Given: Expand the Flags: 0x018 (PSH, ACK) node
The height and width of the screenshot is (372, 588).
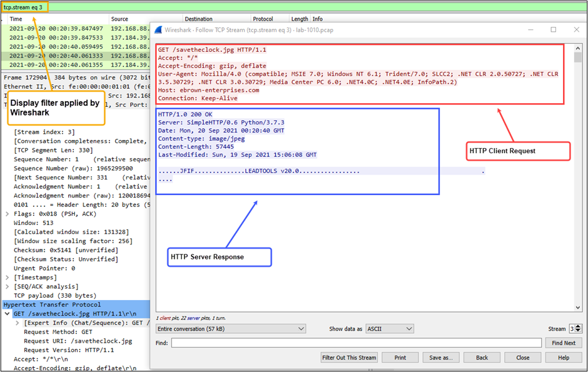Looking at the screenshot, I should point(7,213).
